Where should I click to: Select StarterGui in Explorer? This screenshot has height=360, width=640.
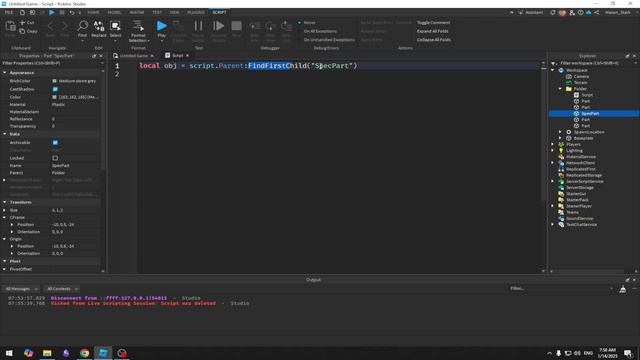(576, 193)
